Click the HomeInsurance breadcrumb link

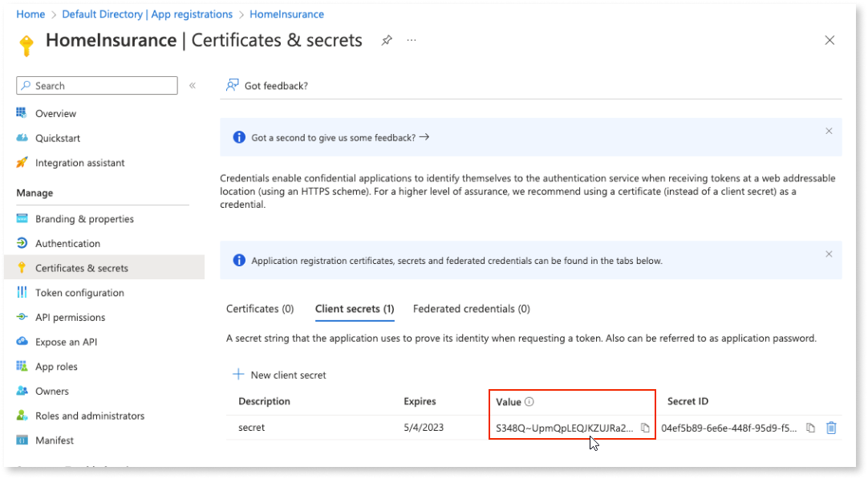tap(286, 14)
